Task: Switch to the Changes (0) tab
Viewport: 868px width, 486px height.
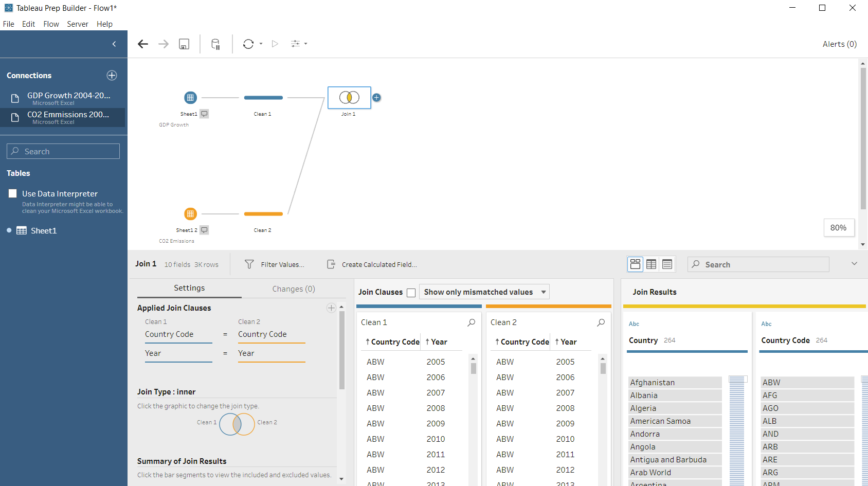Action: click(x=293, y=289)
